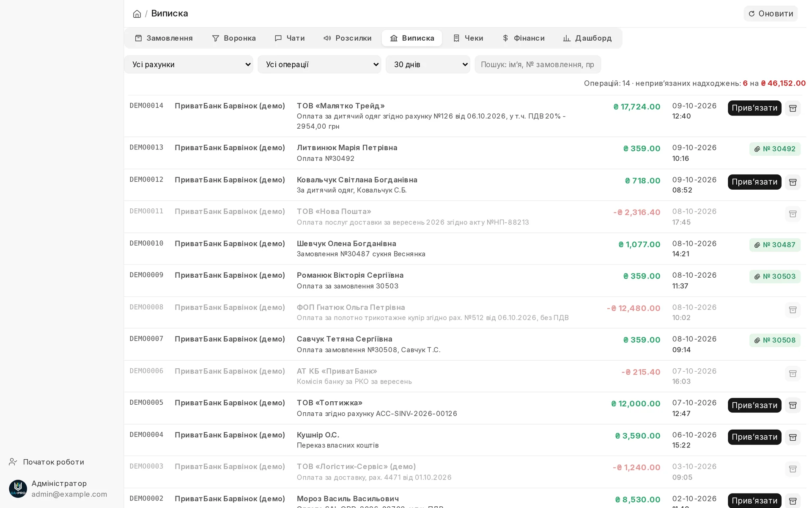Archive the DEM00008 ФОП Гнатюк transaction
812x508 pixels.
tap(793, 310)
